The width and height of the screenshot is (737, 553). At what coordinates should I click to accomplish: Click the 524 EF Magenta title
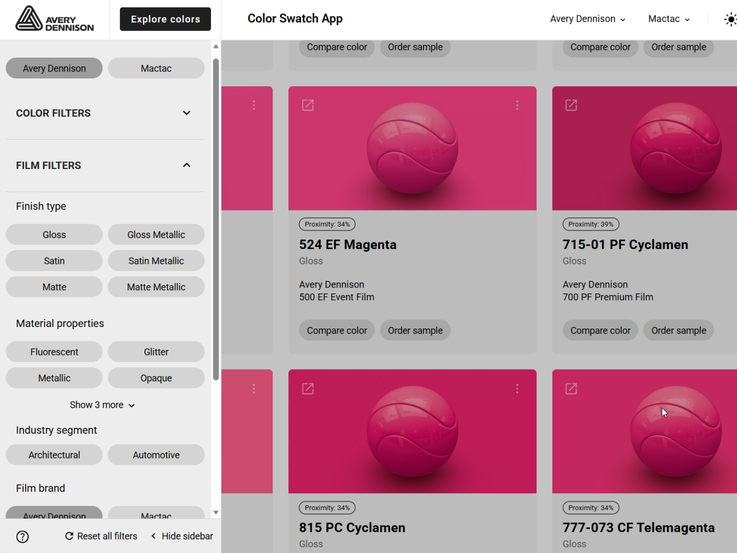coord(348,245)
